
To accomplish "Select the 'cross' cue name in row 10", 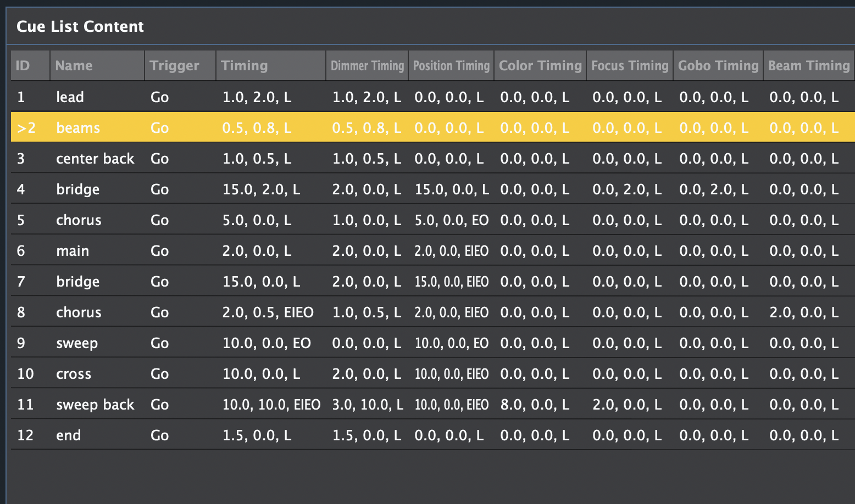I will (74, 374).
